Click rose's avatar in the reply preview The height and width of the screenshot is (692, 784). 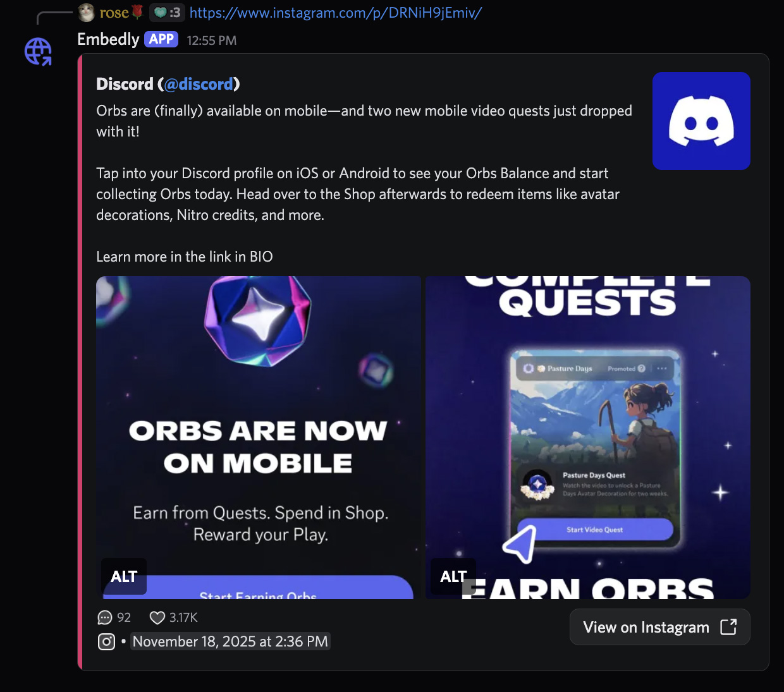click(87, 12)
